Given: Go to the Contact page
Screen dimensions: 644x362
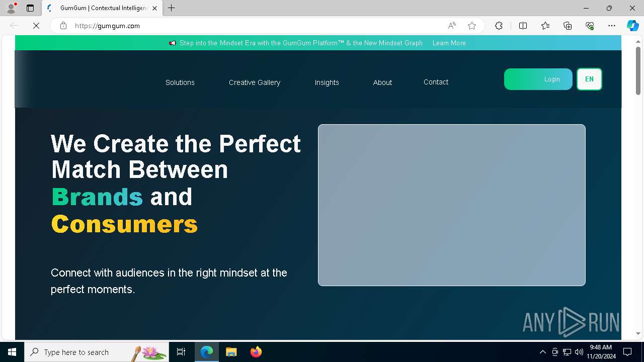Looking at the screenshot, I should (x=436, y=82).
